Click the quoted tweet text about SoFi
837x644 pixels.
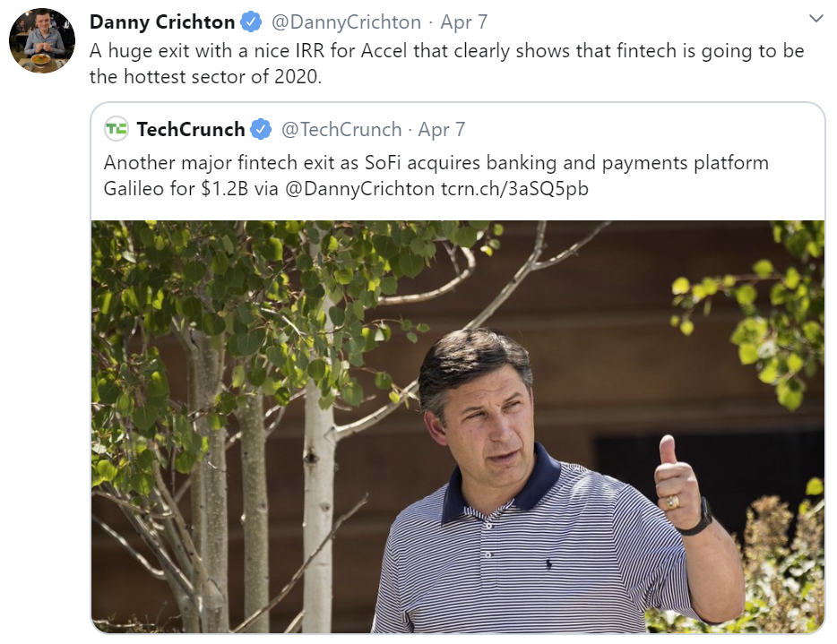pyautogui.click(x=436, y=176)
